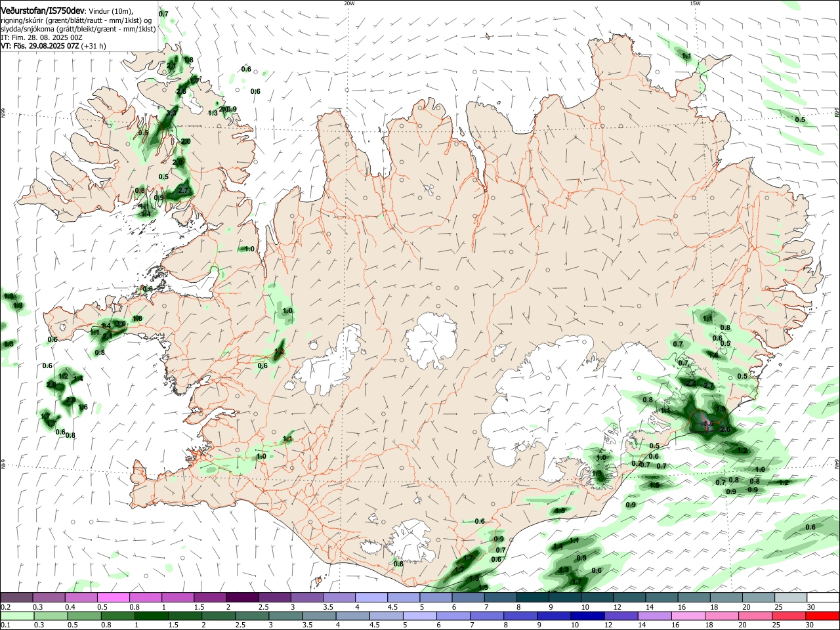This screenshot has width=840, height=630.
Task: Click the pale green rain-scale swatch starting at 0.1
Action: pyautogui.click(x=17, y=616)
